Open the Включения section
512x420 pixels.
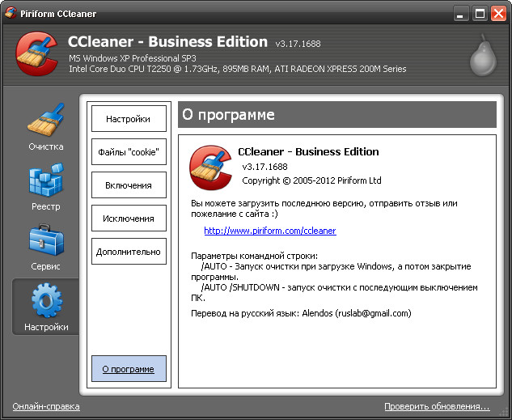[x=129, y=185]
